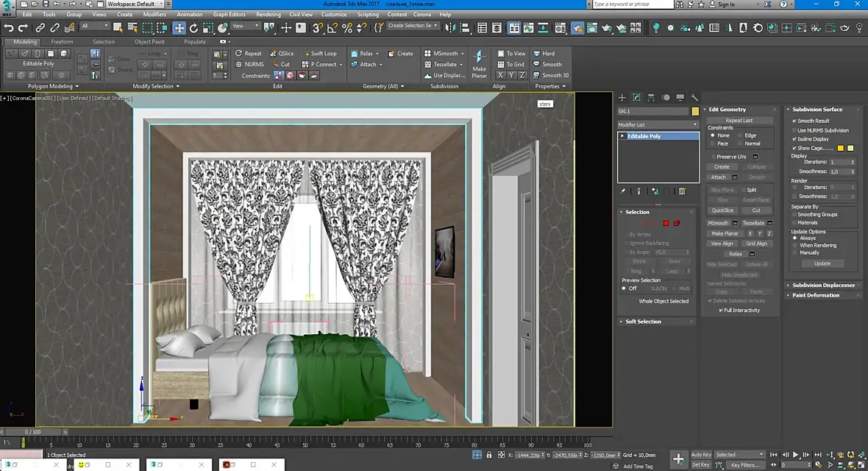868x471 pixels.
Task: Expand the Paint Deformation rollout
Action: (x=816, y=295)
